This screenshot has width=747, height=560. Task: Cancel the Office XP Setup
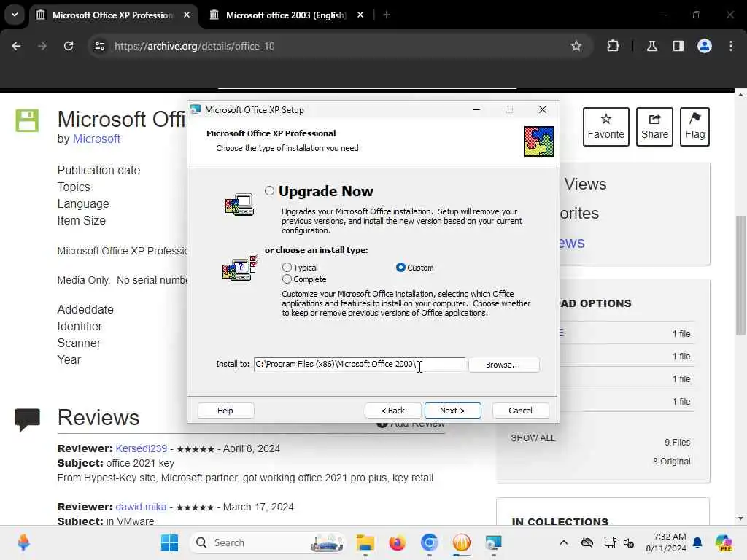[520, 411]
